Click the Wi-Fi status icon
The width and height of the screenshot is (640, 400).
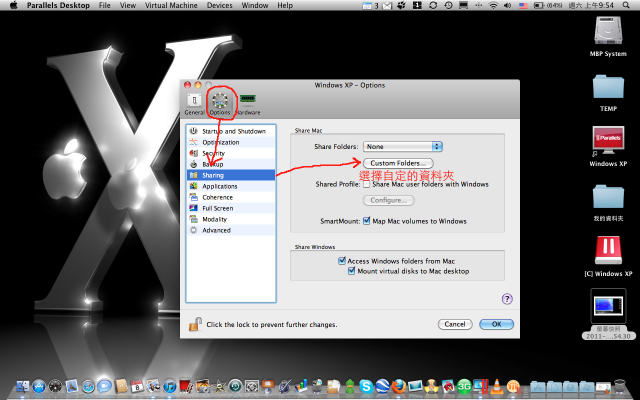pos(493,5)
